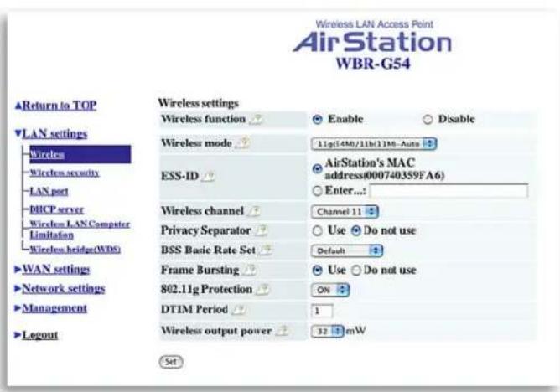Select Enable for Wireless function
Viewport: 560px width, 392px height.
pos(317,120)
